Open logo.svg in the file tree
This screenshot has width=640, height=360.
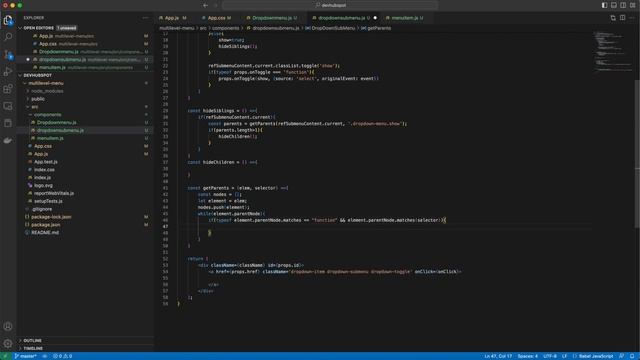coord(43,186)
